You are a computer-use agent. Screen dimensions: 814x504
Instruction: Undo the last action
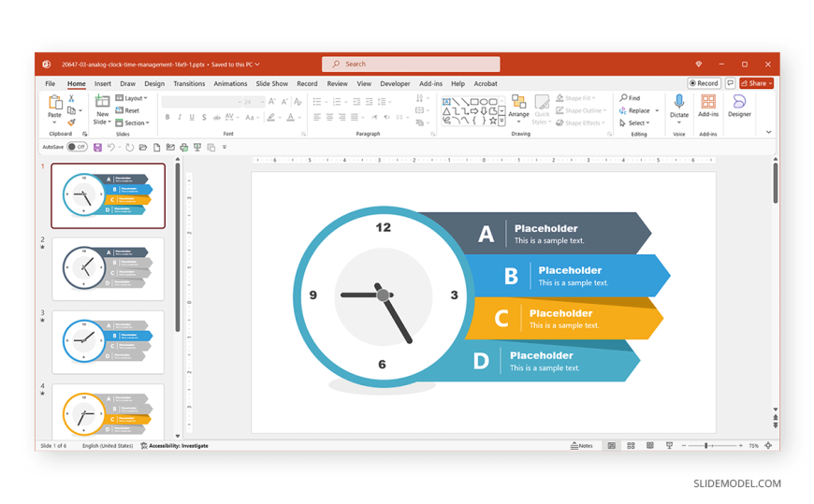[111, 148]
